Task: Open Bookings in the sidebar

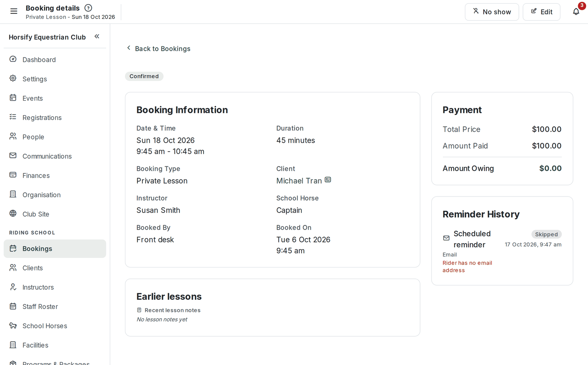Action: [x=55, y=249]
